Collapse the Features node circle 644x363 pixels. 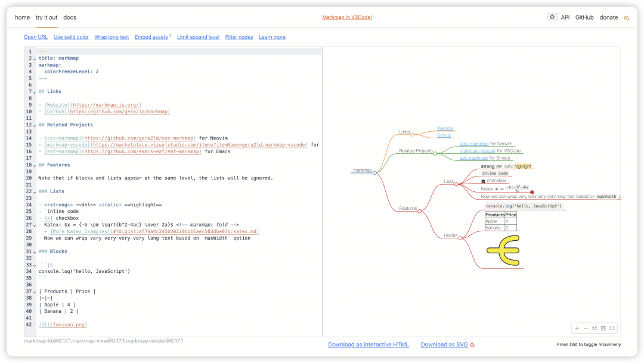click(419, 211)
